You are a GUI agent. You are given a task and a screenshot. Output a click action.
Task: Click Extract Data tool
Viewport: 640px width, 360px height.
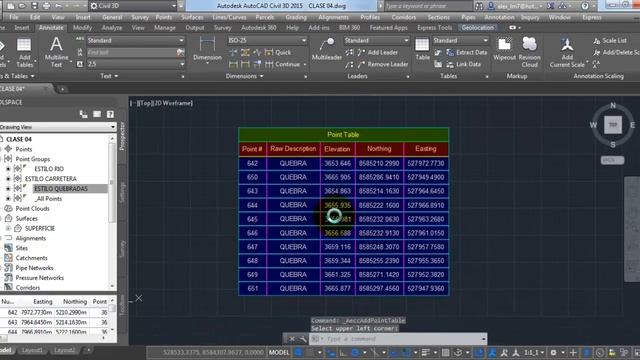467,52
